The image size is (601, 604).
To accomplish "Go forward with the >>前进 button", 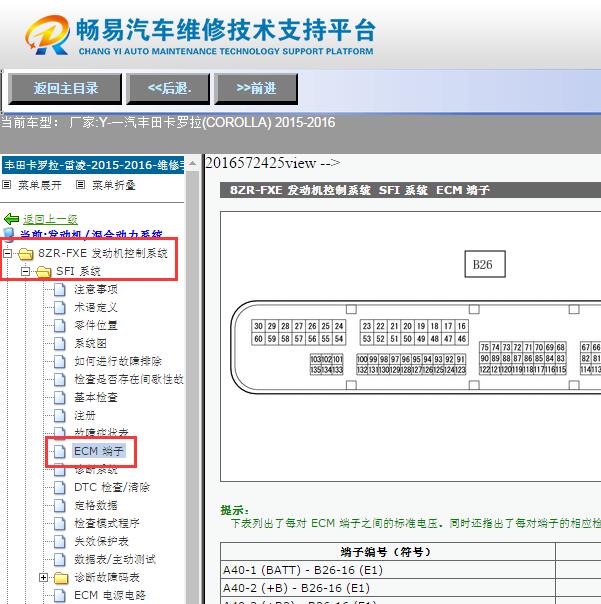I will 256,89.
